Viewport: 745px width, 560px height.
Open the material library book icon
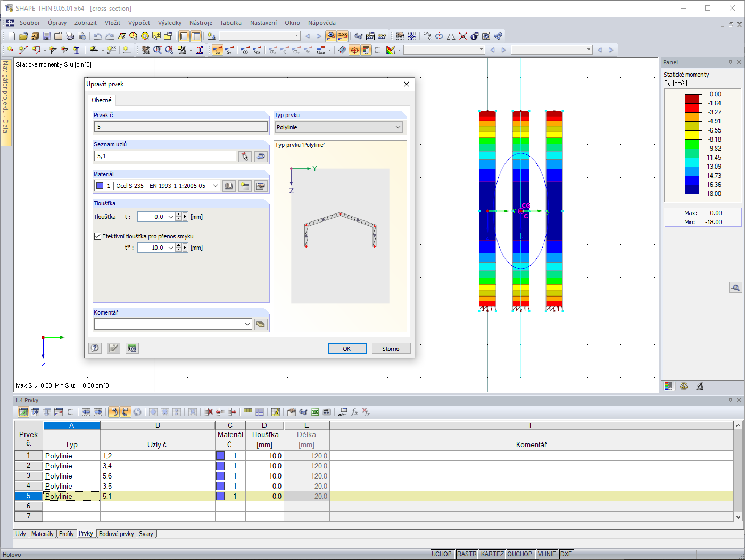(229, 186)
